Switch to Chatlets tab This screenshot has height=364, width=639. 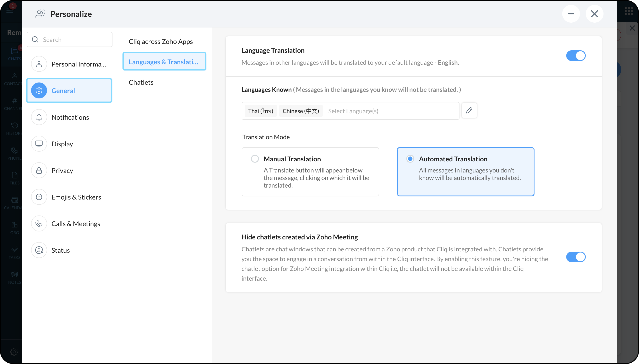click(x=141, y=82)
